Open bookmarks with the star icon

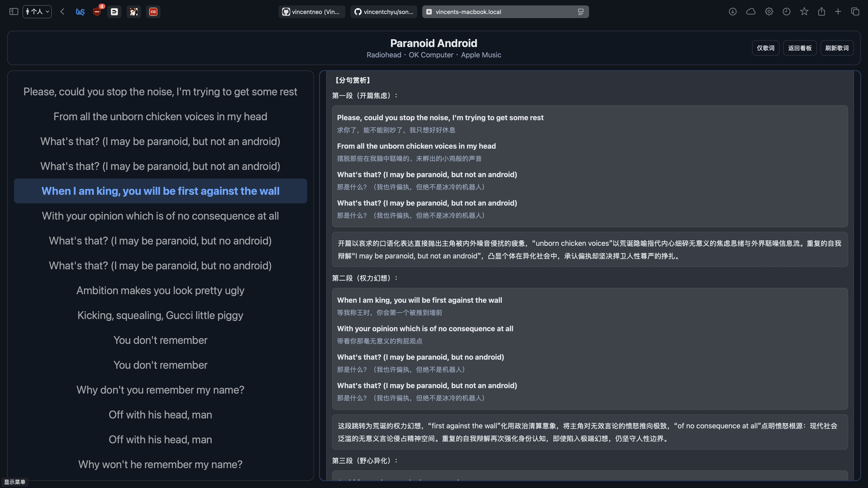tap(804, 12)
